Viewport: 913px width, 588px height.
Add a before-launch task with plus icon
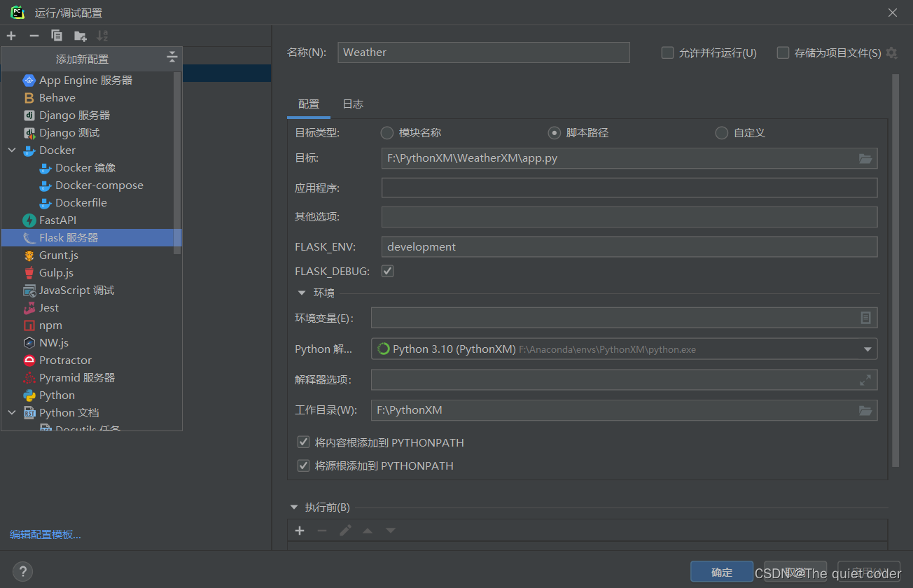coord(300,531)
